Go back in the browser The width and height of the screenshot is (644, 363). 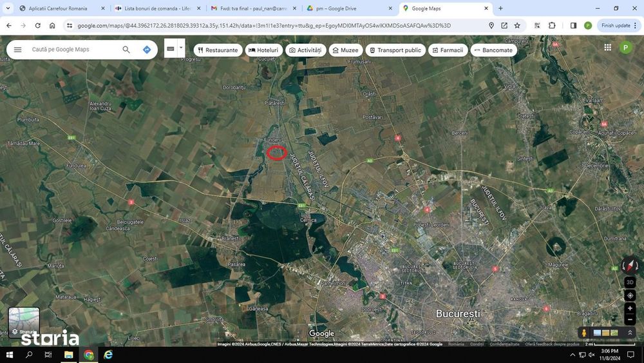pos(9,26)
